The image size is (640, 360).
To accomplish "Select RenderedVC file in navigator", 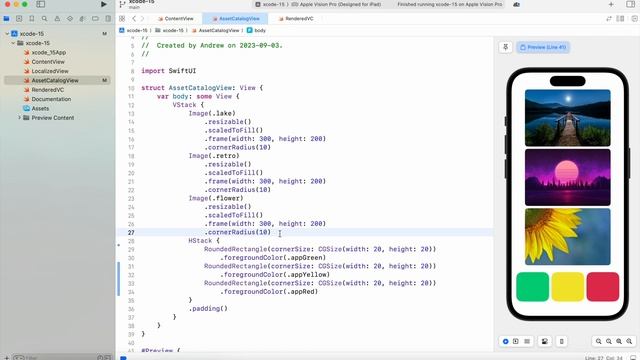I will click(x=44, y=90).
